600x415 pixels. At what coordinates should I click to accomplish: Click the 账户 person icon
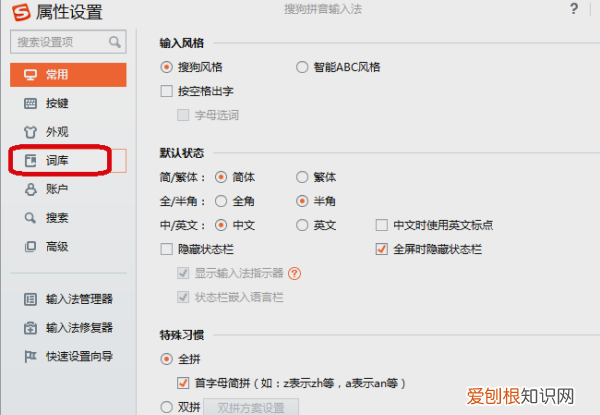pos(30,189)
